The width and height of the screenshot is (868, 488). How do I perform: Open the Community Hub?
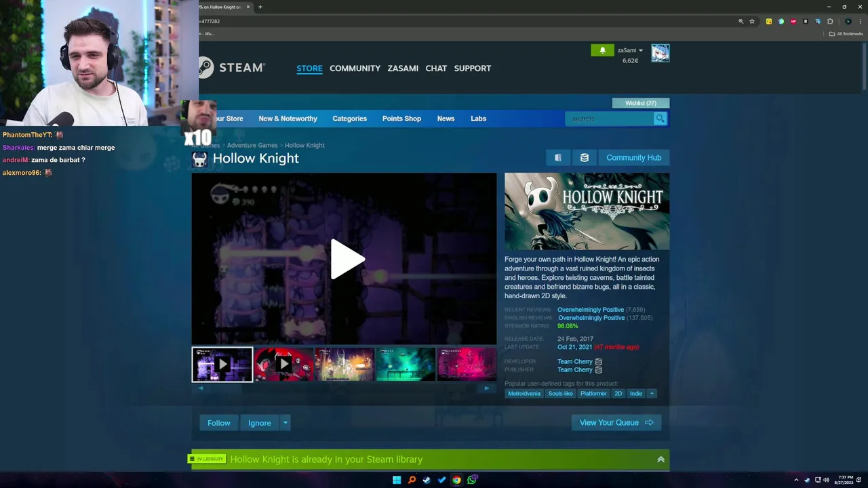coord(633,157)
